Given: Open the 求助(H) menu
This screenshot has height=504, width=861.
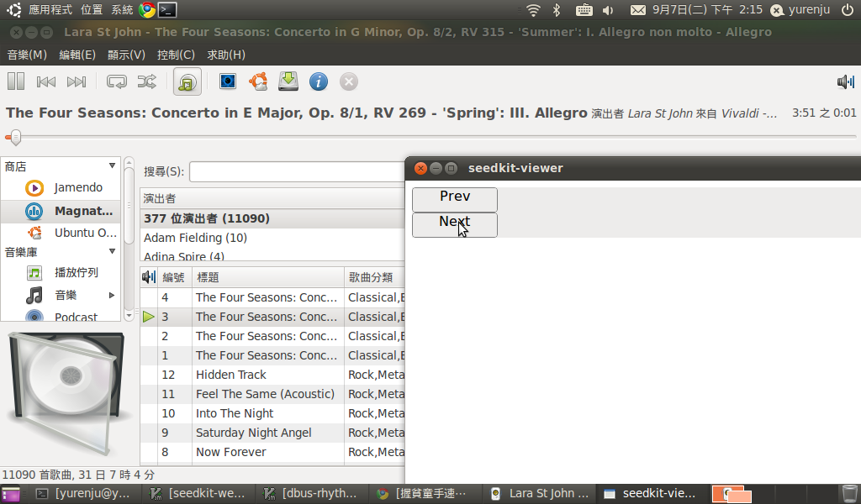Looking at the screenshot, I should pos(226,55).
